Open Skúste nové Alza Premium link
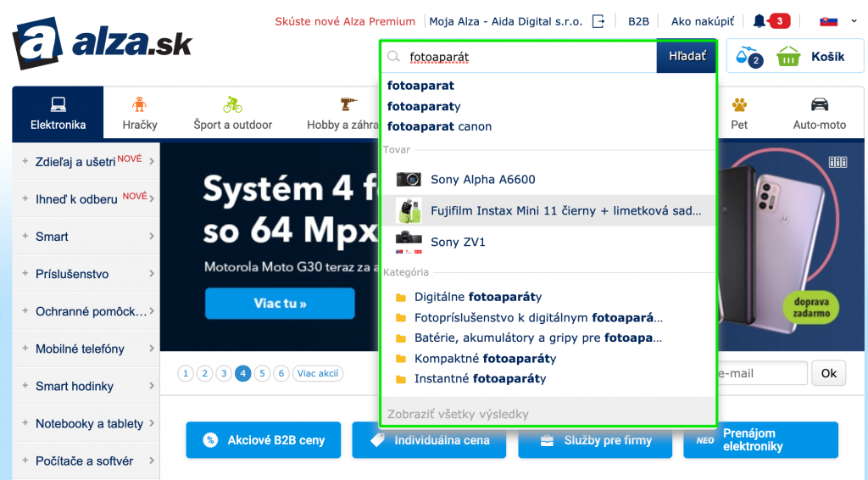 click(345, 21)
